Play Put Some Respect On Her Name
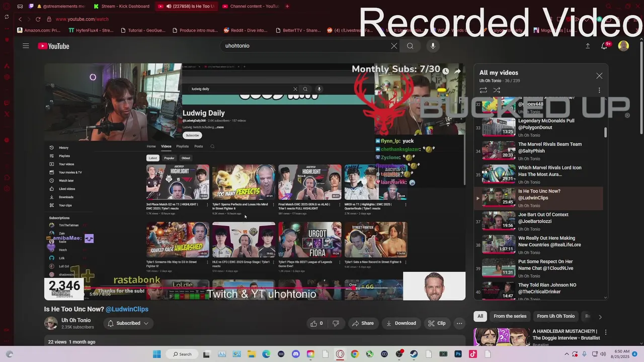644x362 pixels. coord(538,268)
